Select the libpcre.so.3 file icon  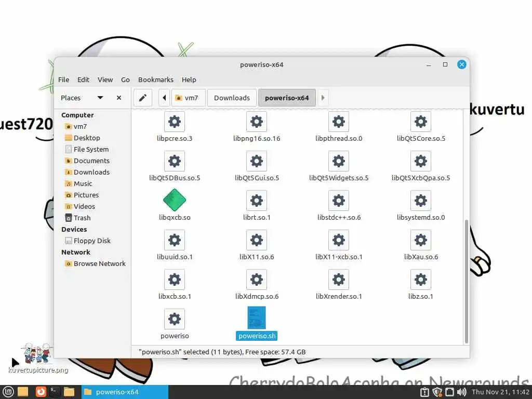coord(175,122)
